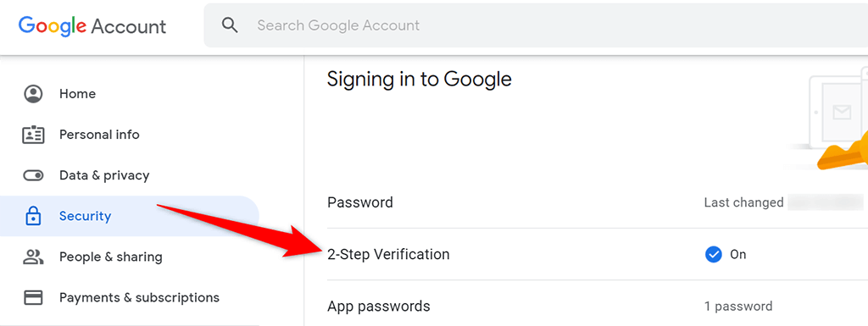Open the 2-Step Verification setting

[598, 254]
